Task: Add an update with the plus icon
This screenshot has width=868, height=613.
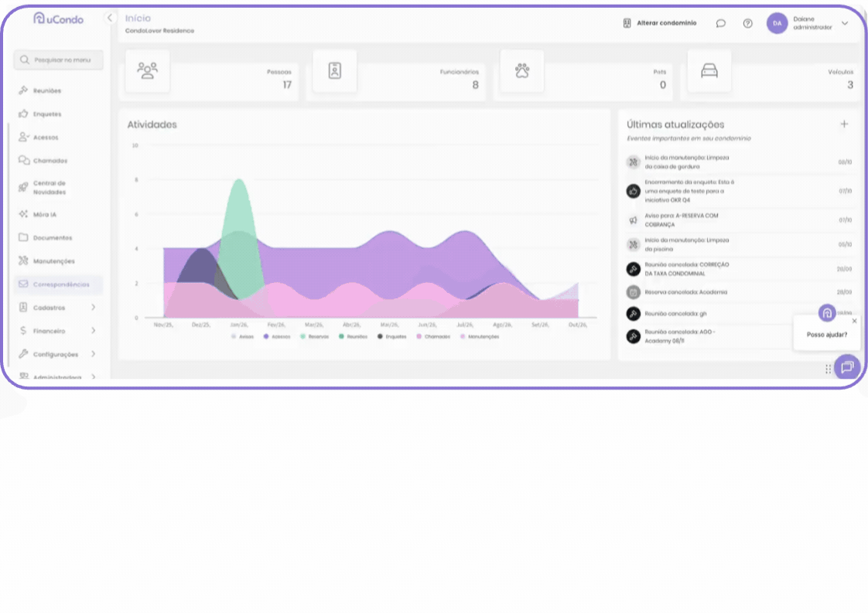Action: point(844,124)
